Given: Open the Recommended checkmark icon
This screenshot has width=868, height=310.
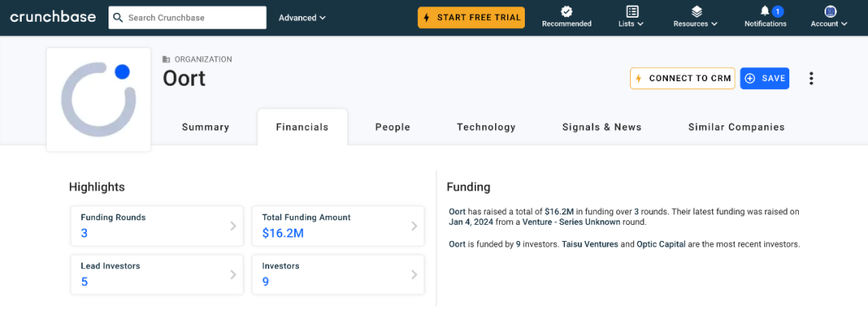Looking at the screenshot, I should pyautogui.click(x=567, y=11).
